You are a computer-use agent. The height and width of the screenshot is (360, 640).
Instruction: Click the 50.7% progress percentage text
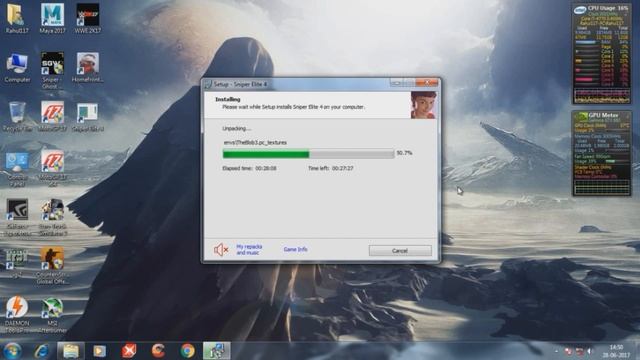(404, 153)
